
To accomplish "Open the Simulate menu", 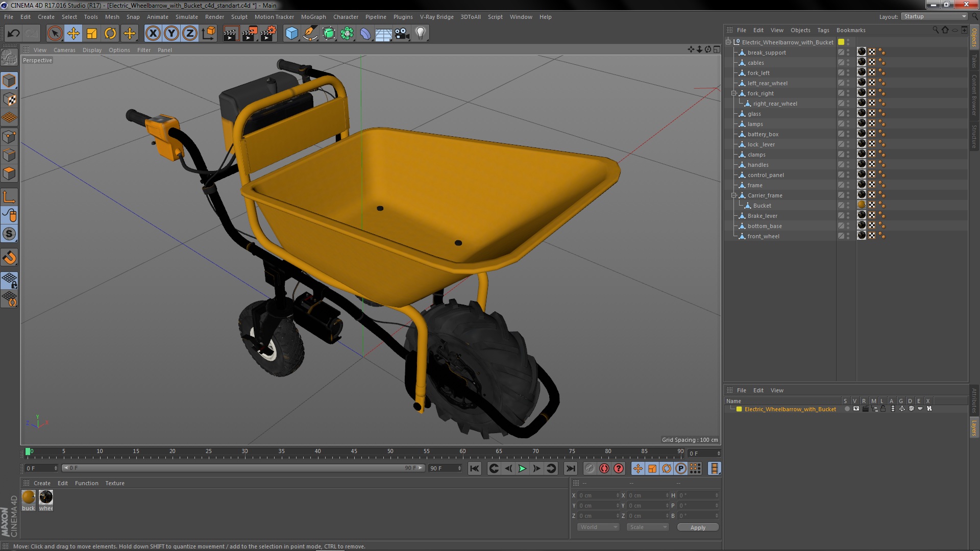I will 186,17.
